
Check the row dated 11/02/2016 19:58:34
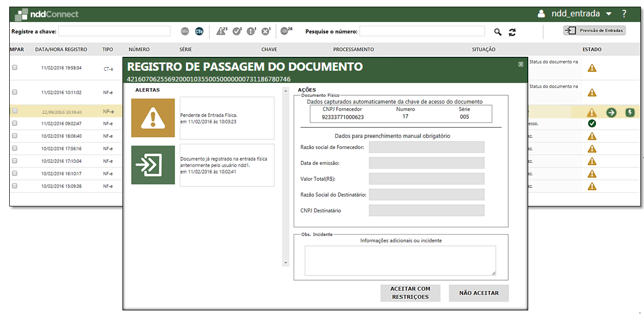[15, 68]
